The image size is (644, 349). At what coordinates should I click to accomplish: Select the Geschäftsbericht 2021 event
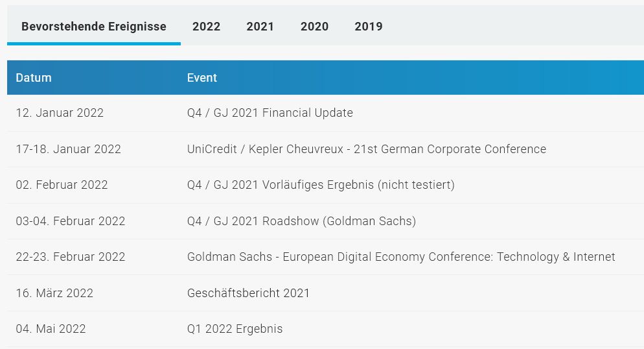click(248, 293)
